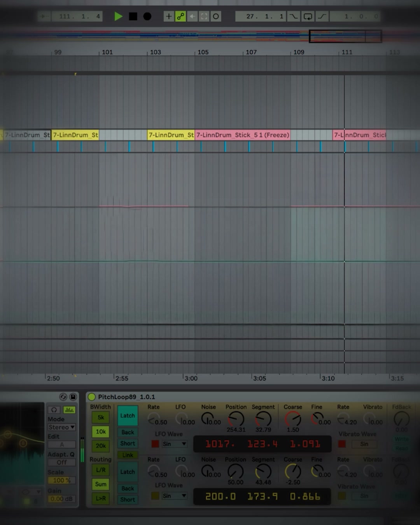The image size is (420, 525).
Task: Toggle the lower Latch button
Action: point(128,472)
